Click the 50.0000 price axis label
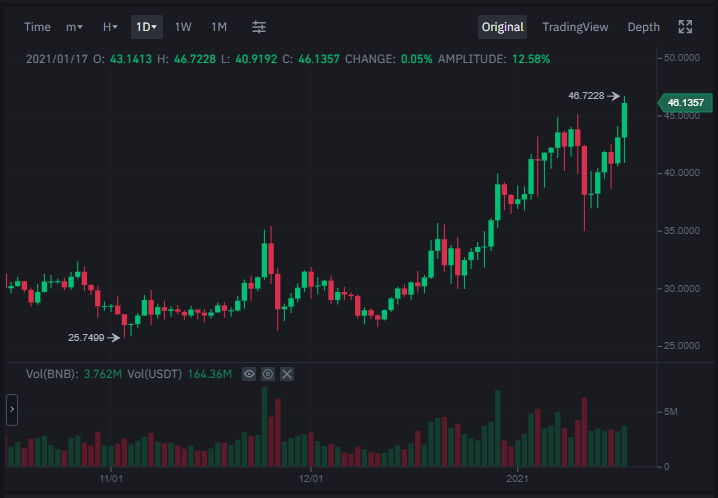Screen dimensions: 718x498 coord(682,58)
